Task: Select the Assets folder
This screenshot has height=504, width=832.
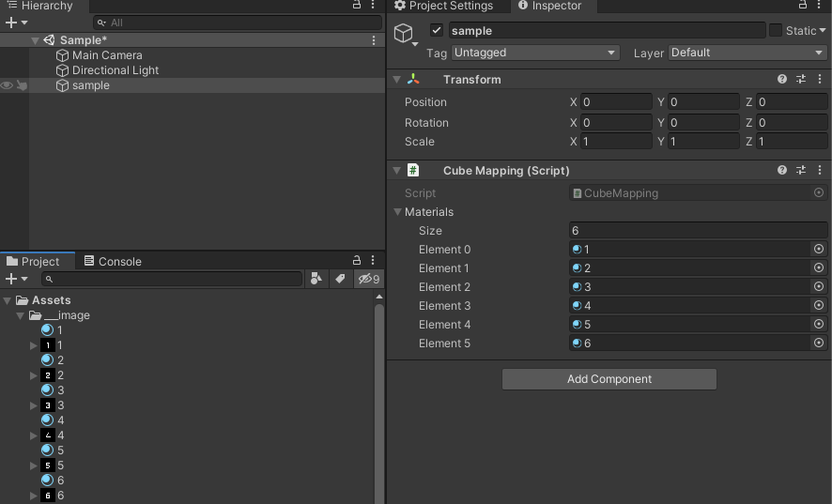Action: (x=43, y=300)
